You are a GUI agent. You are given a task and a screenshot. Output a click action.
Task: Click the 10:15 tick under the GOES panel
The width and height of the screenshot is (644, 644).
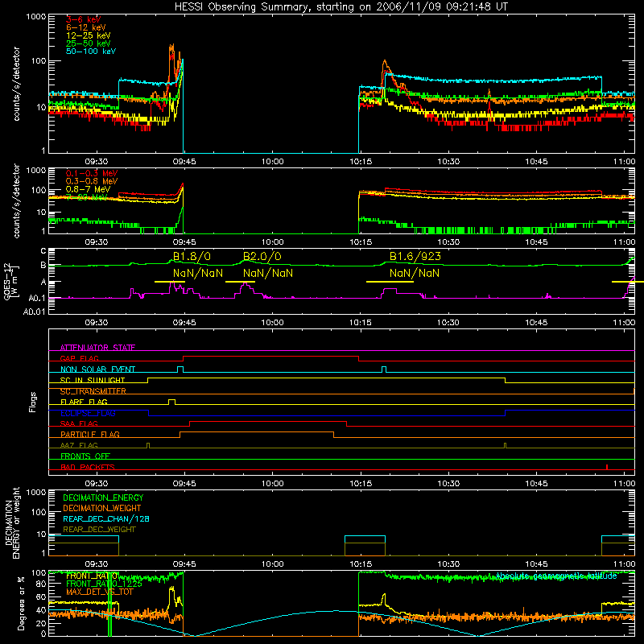[361, 323]
